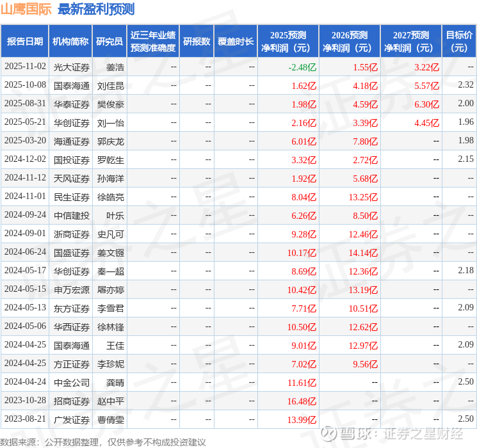The image size is (477, 448).
Task: Select analyst 叶乐
Action: [115, 215]
